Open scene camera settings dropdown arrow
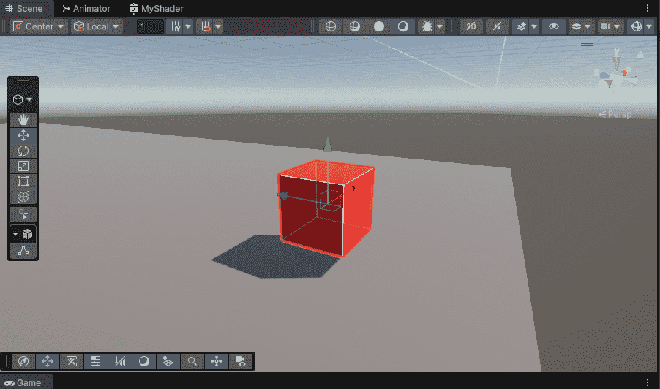 617,27
